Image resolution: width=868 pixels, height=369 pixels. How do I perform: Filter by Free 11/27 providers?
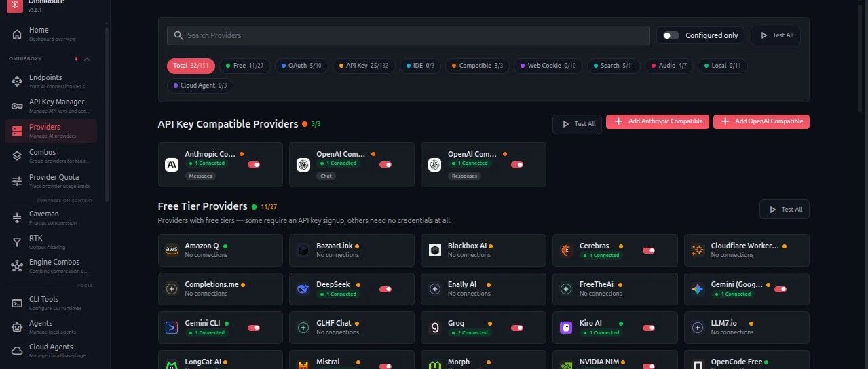coord(245,66)
